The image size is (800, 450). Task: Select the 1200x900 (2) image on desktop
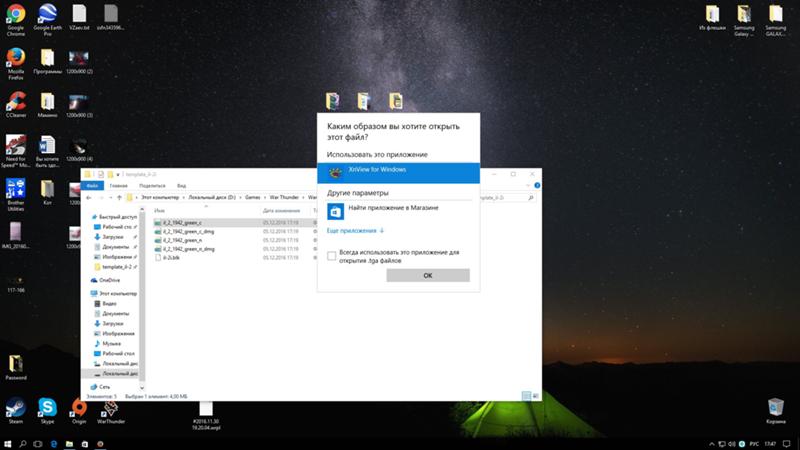point(79,62)
